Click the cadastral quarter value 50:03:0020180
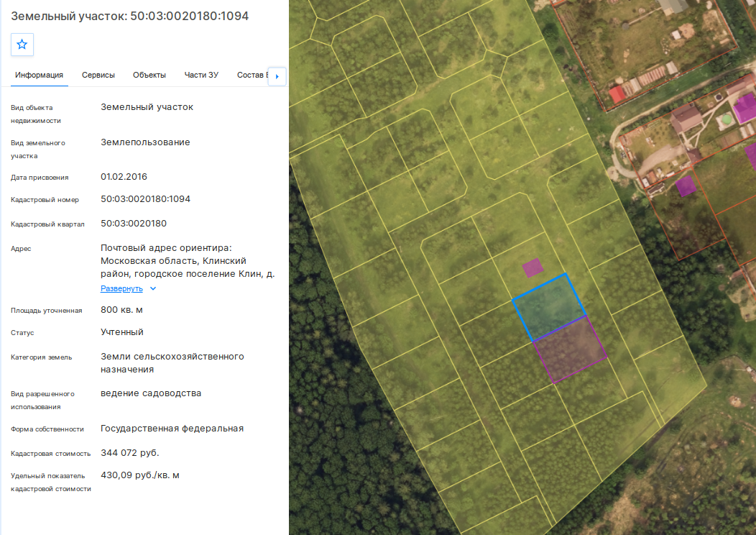 coord(134,224)
